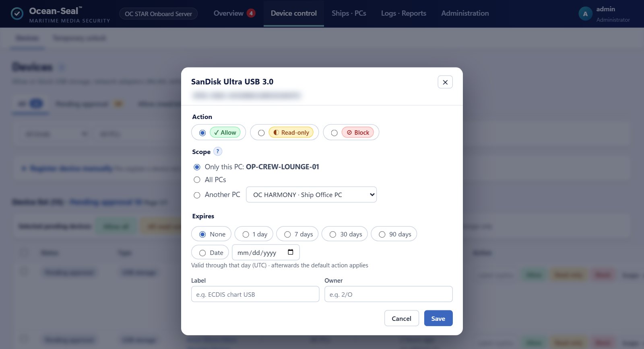Click the OP-CREW-LOUNGE-01 PC name
Viewport: 644px width, 349px height.
coord(283,167)
